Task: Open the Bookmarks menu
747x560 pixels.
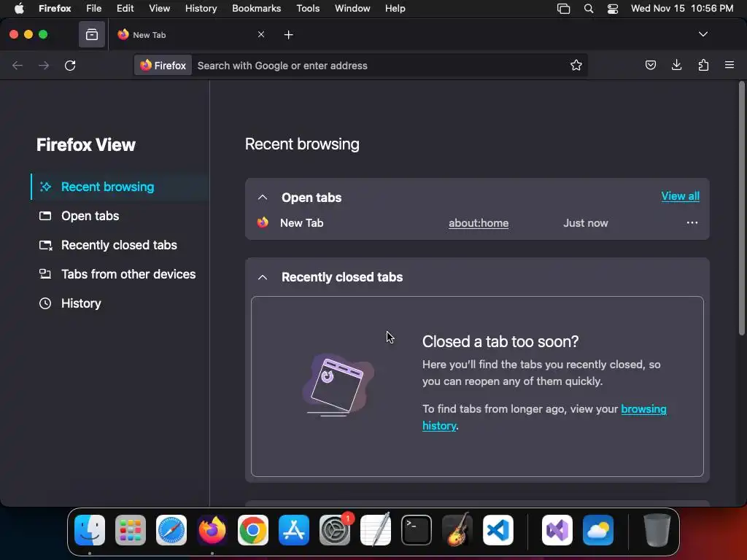Action: pyautogui.click(x=256, y=9)
